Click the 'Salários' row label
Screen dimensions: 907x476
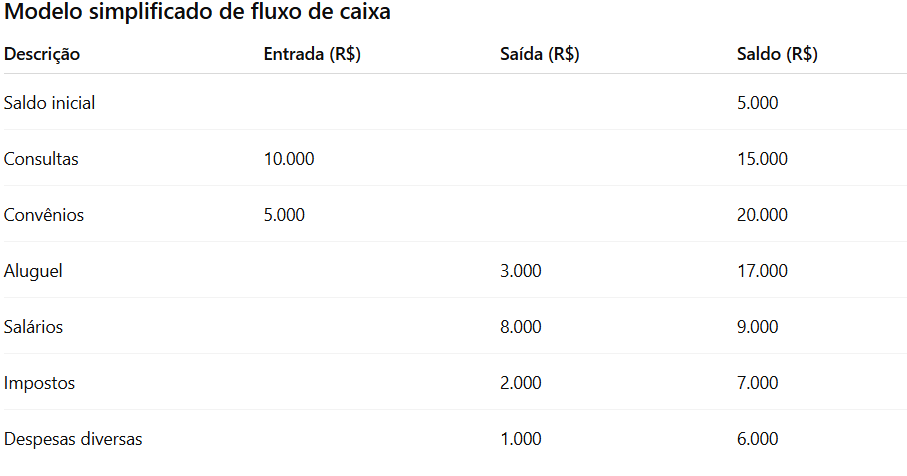(x=36, y=327)
